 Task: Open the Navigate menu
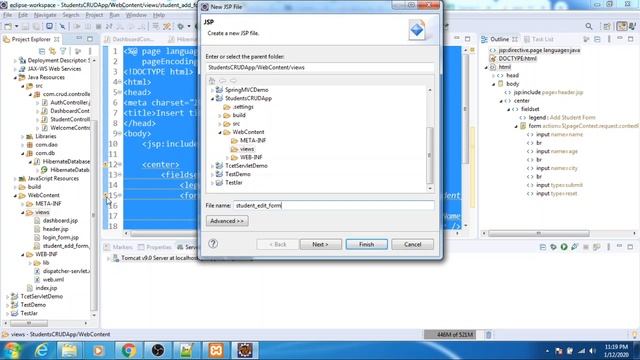[45, 15]
